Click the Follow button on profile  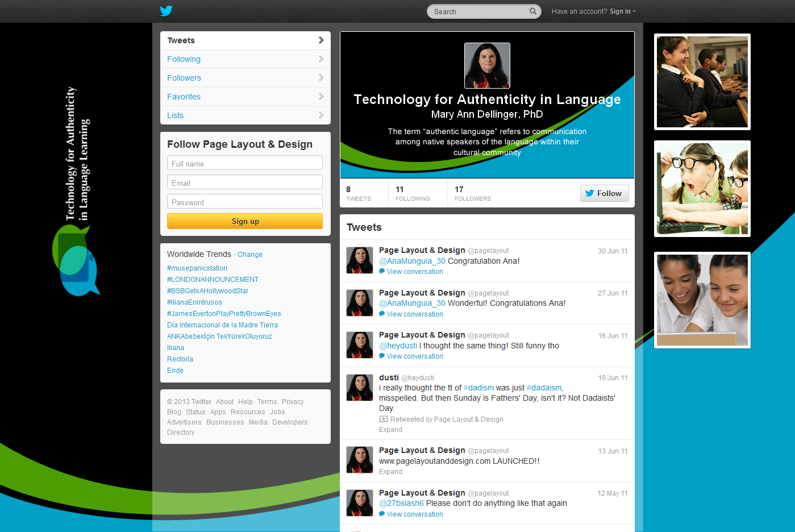[x=604, y=193]
